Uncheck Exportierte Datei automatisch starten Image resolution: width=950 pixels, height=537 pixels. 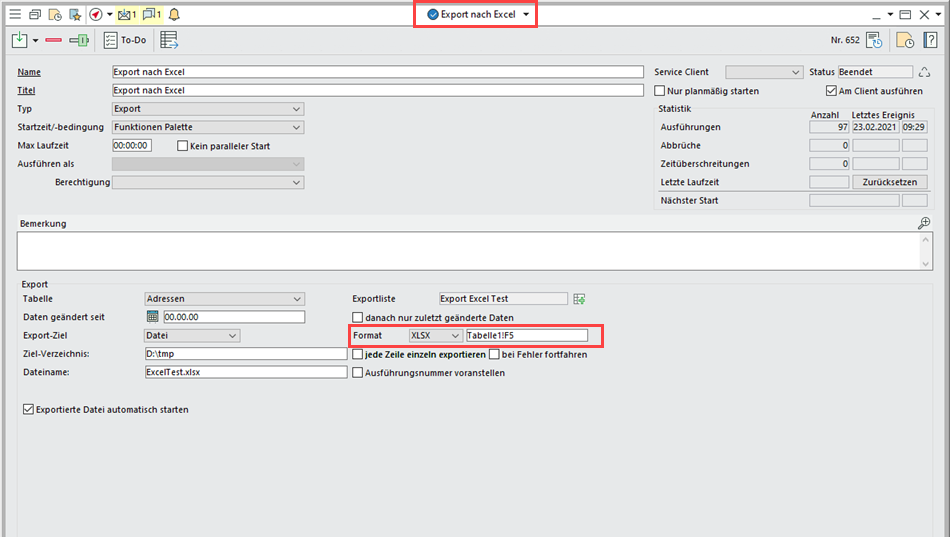[x=27, y=409]
